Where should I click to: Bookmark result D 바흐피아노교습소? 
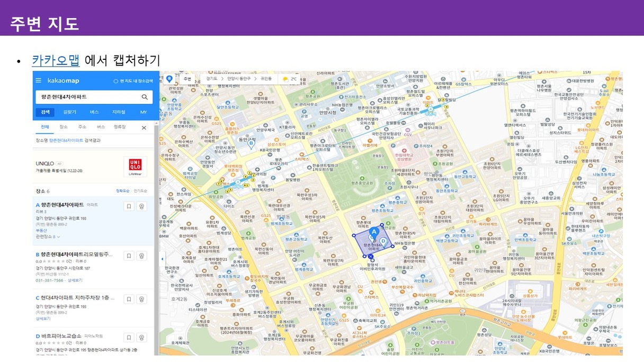click(x=129, y=337)
